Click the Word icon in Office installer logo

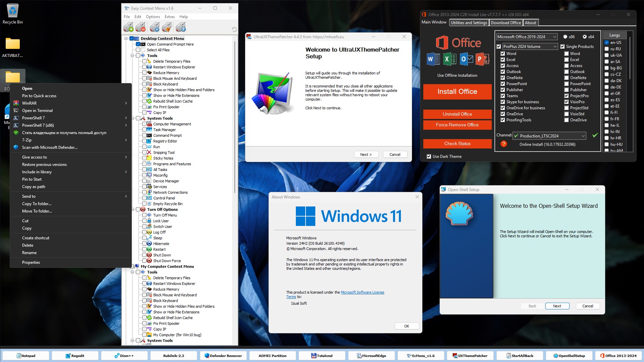(433, 59)
